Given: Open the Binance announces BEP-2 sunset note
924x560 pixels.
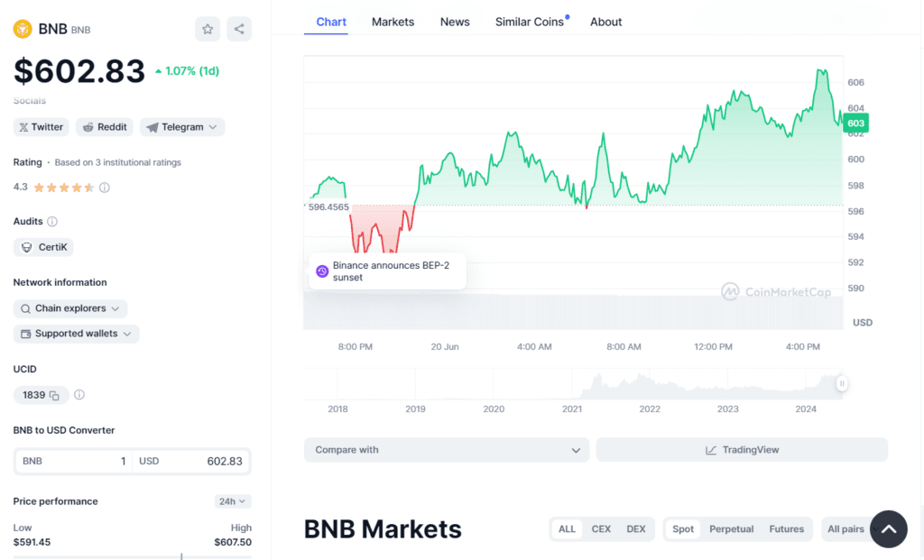Looking at the screenshot, I should 388,271.
